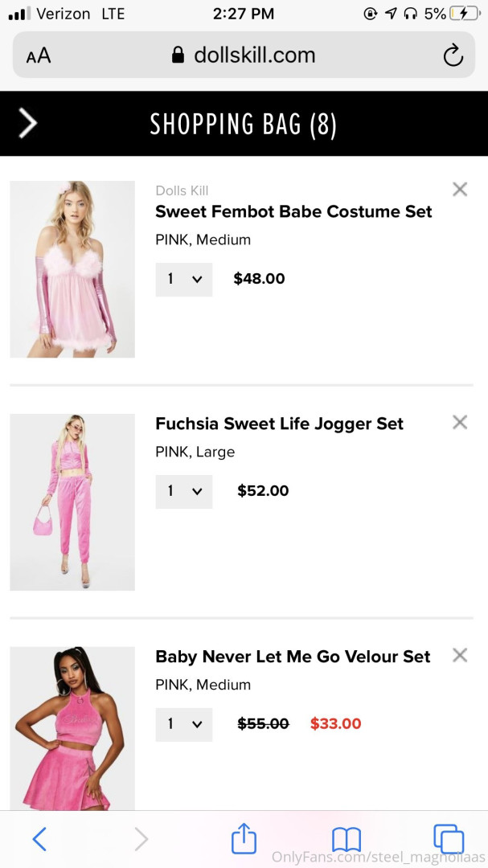
Task: Go back with Safari back arrow
Action: tap(39, 839)
